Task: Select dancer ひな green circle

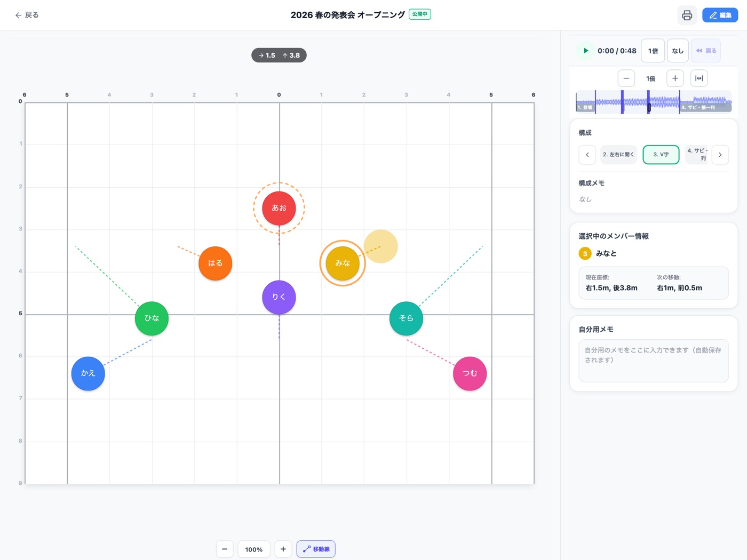Action: tap(152, 318)
